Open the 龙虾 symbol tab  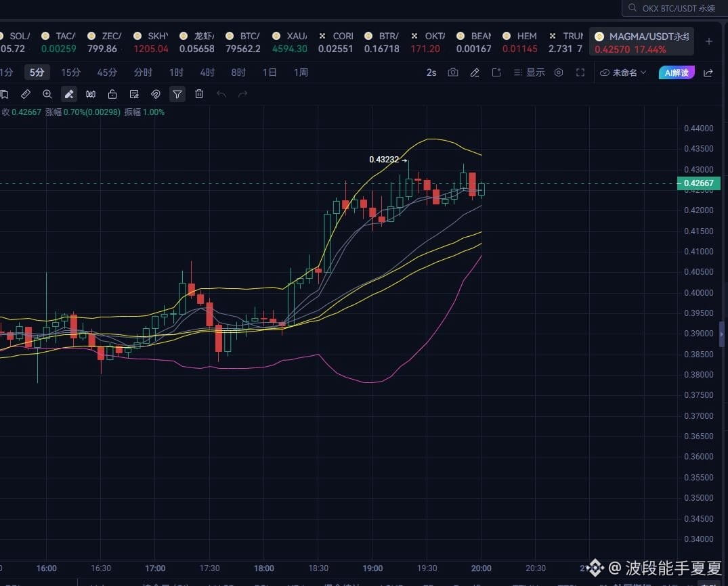point(197,42)
